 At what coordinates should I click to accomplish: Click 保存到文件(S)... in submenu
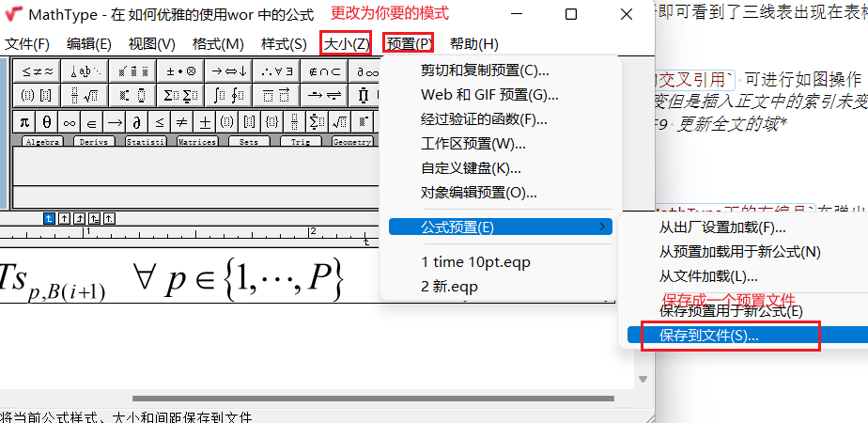[x=748, y=335]
